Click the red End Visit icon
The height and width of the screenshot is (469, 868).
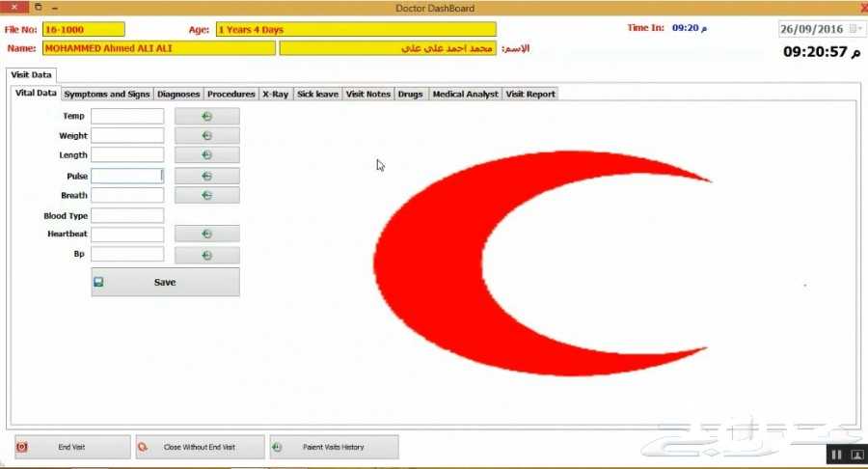click(x=21, y=447)
